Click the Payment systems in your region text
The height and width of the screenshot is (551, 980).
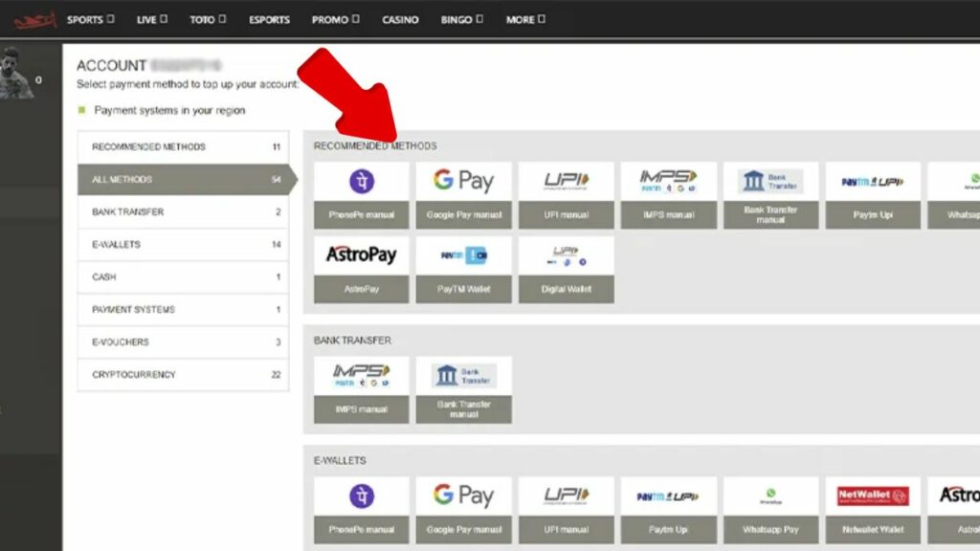coord(169,111)
